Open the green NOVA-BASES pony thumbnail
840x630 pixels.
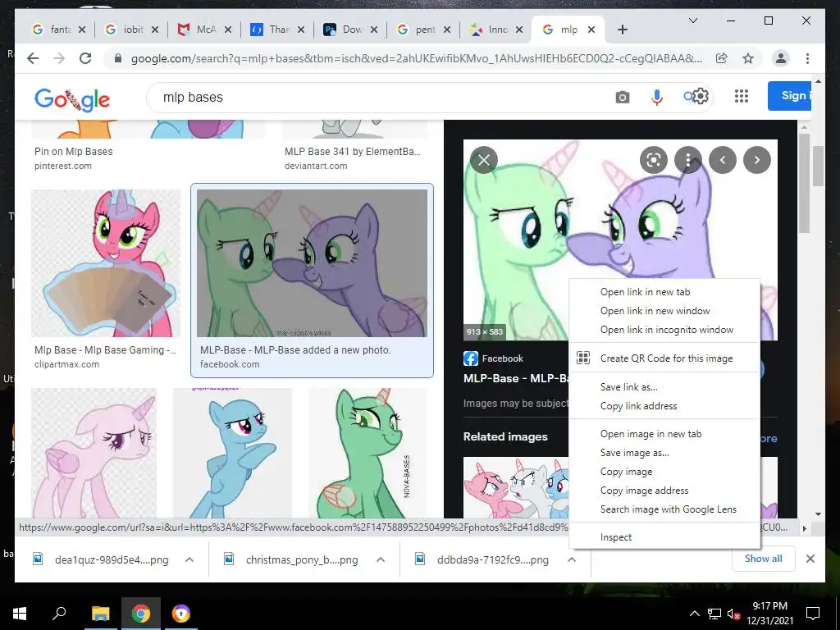368,453
